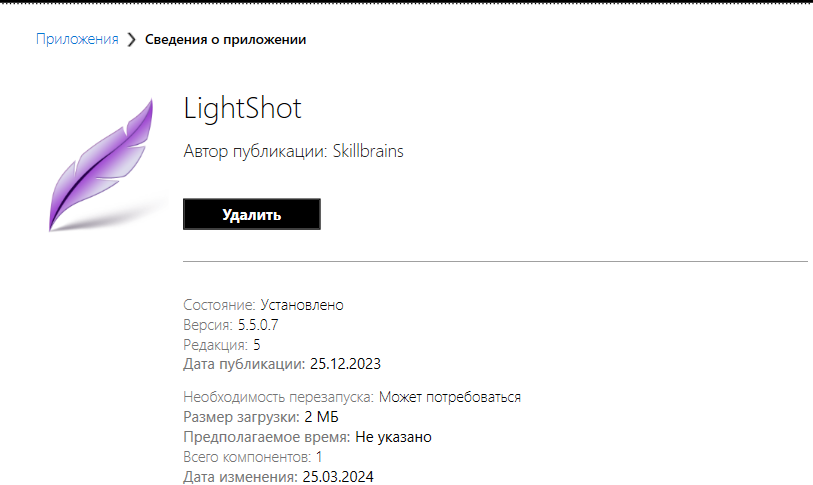Screen dimensions: 813x485
Task: Select the Размер загрузки 2 МБ value
Action: pyautogui.click(x=322, y=417)
